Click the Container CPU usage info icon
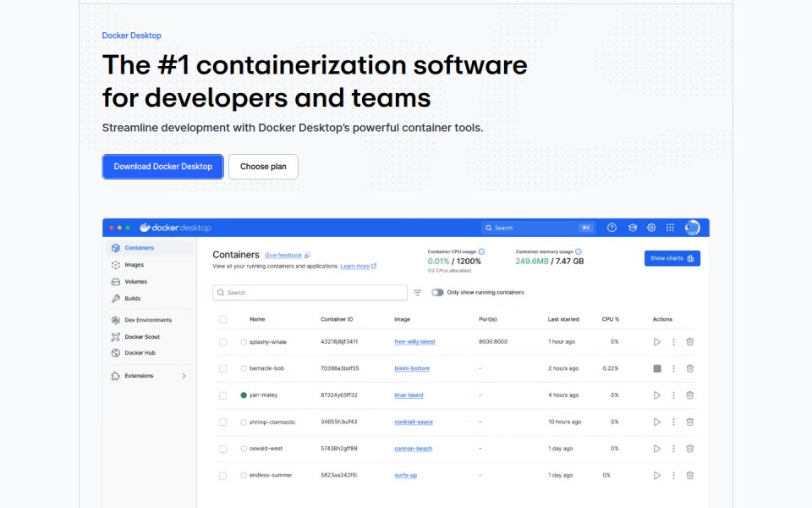 (481, 251)
